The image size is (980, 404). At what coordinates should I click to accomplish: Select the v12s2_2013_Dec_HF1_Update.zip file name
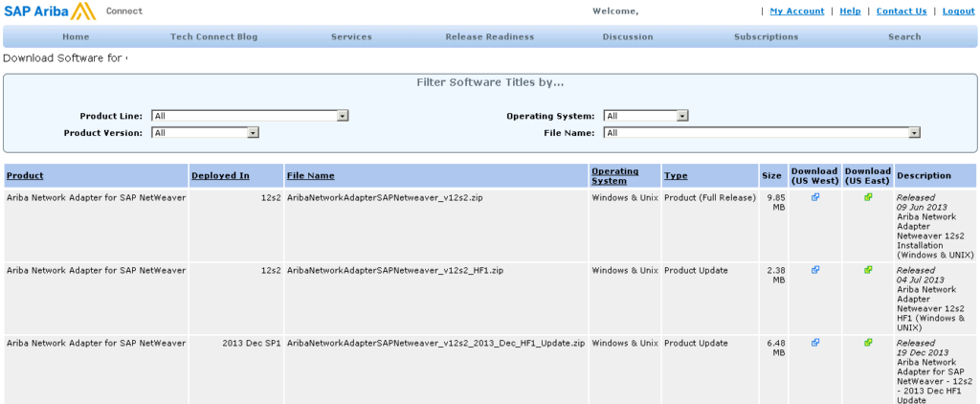pyautogui.click(x=436, y=343)
